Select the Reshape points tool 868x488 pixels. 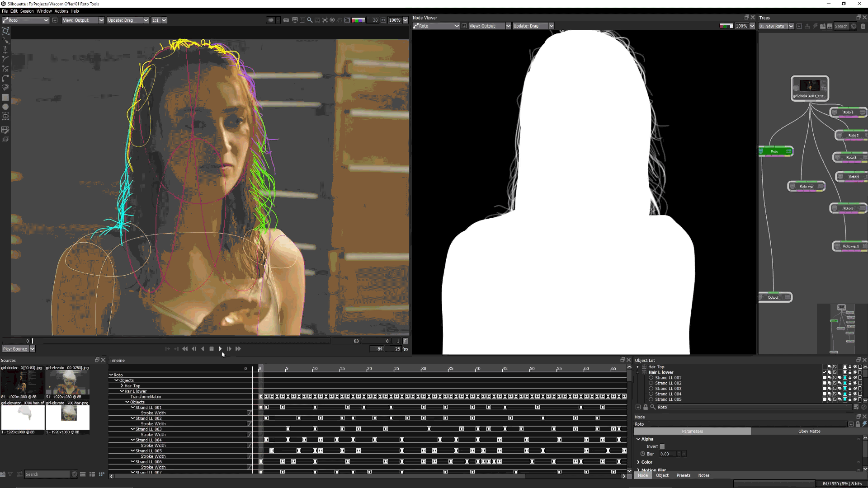[5, 41]
